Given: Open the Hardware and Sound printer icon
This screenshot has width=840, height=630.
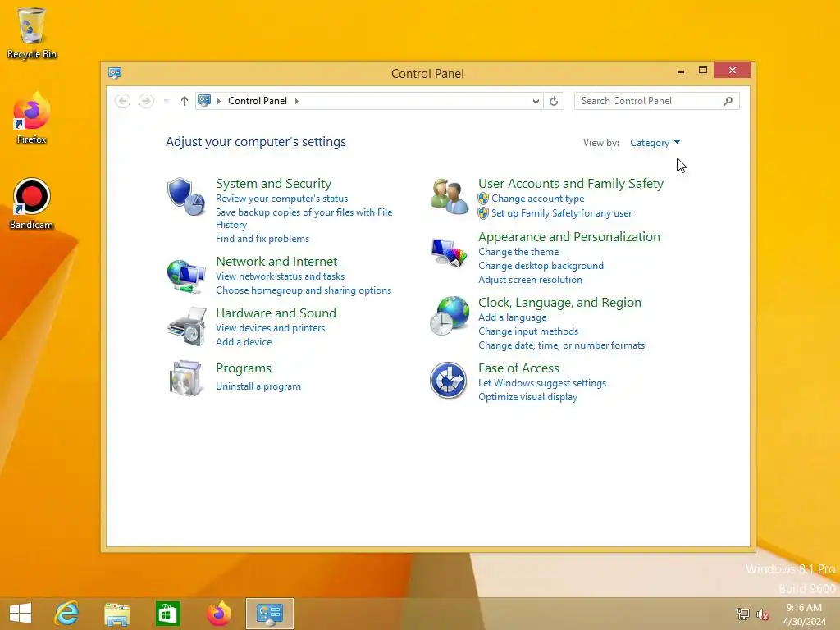Looking at the screenshot, I should [186, 326].
